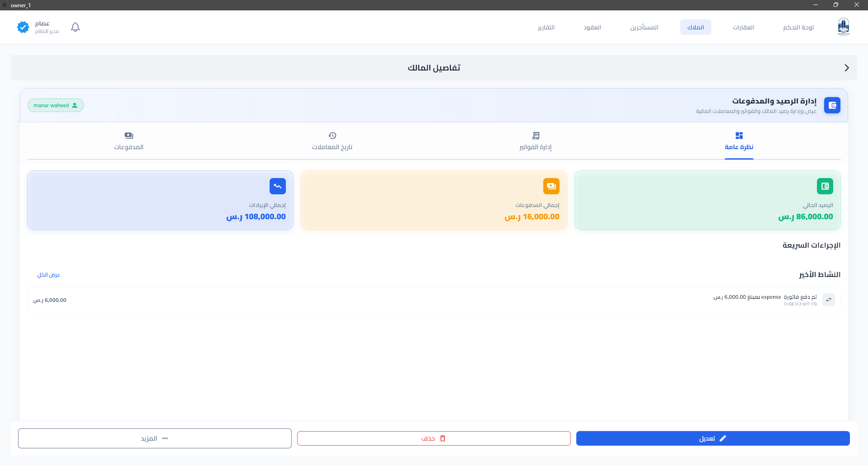Click the transfer arrows icon in the recent activity row
The width and height of the screenshot is (868, 465).
(829, 300)
